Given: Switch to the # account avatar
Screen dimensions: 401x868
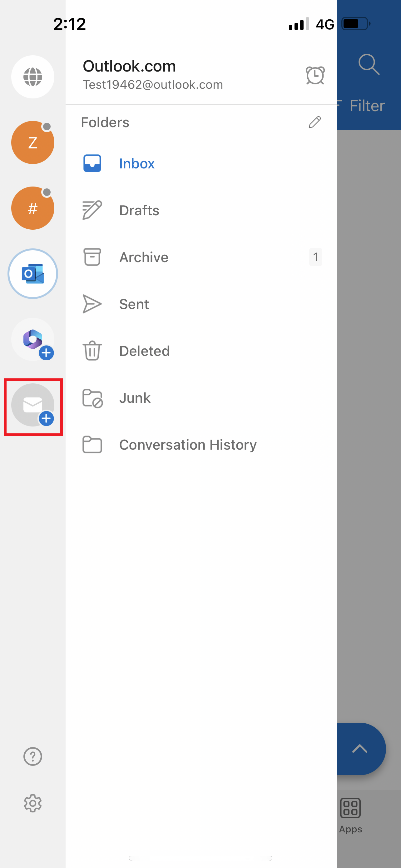Looking at the screenshot, I should (33, 208).
